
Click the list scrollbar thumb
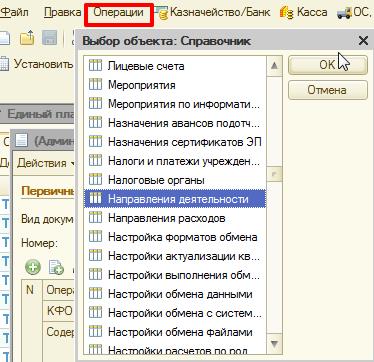(275, 174)
